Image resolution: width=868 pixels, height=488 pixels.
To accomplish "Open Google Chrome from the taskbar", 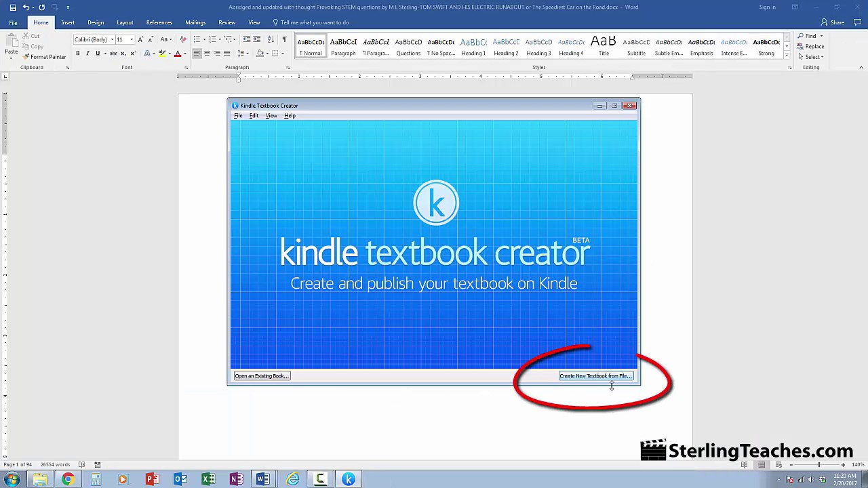I will click(67, 480).
